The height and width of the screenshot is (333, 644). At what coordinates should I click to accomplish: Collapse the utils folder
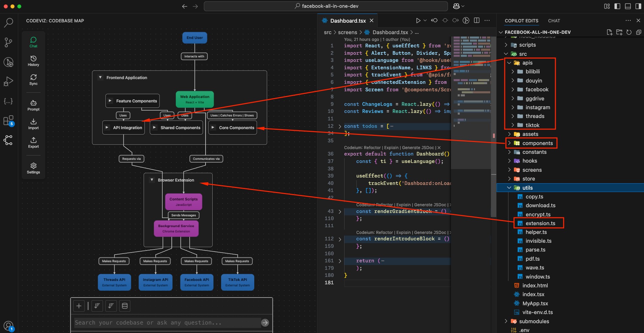click(x=509, y=188)
